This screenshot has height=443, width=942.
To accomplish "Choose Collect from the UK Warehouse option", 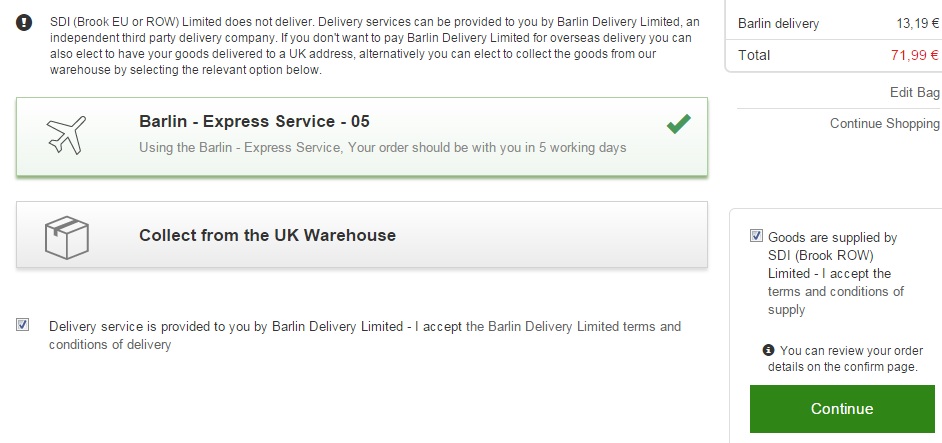I will (267, 235).
